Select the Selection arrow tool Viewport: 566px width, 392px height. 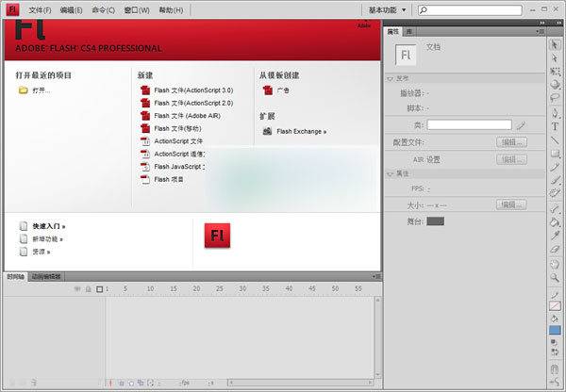556,45
